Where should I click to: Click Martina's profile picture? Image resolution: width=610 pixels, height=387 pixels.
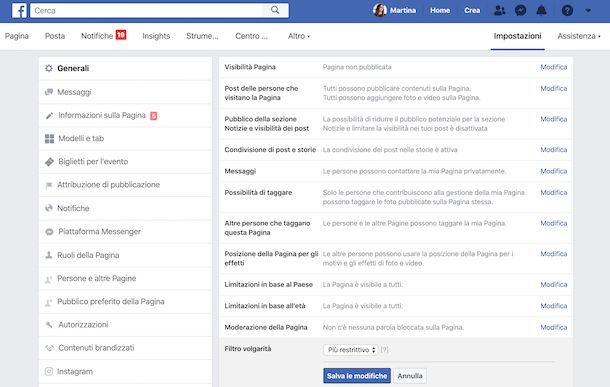click(x=380, y=11)
